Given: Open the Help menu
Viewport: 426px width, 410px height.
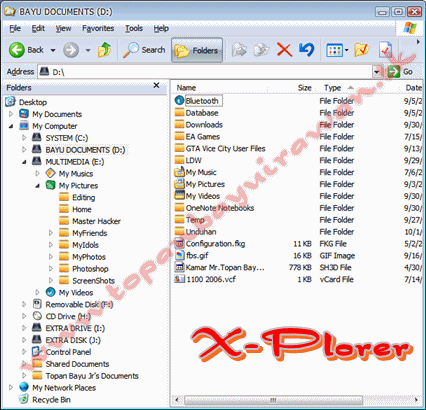Looking at the screenshot, I should [161, 29].
